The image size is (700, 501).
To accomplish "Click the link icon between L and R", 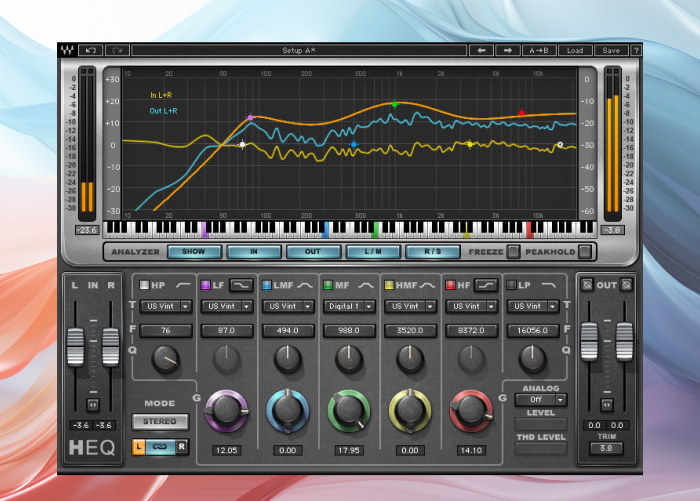I will click(160, 448).
